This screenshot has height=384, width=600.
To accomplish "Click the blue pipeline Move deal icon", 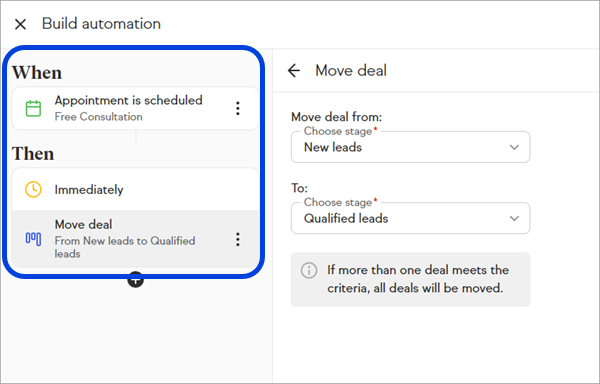I will click(33, 239).
